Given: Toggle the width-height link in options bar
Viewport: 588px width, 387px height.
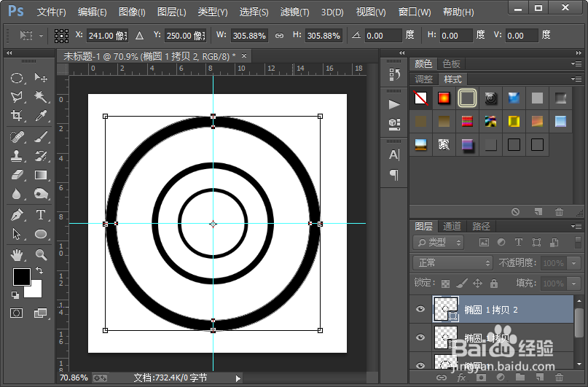Looking at the screenshot, I should click(x=281, y=36).
